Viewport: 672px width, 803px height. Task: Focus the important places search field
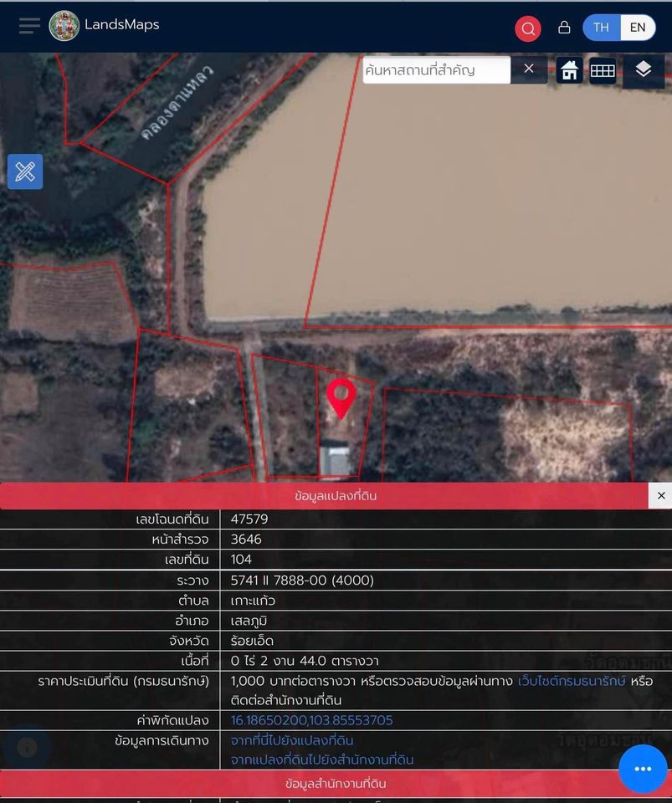436,69
